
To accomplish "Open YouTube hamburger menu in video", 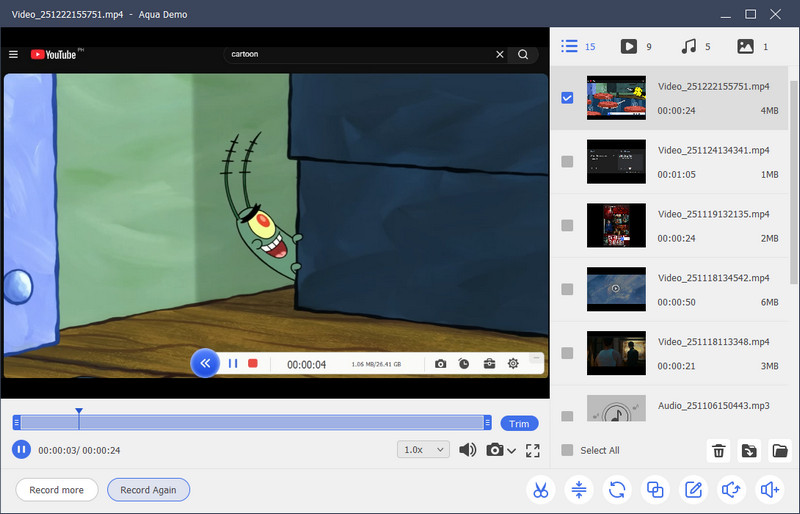I will click(x=13, y=54).
